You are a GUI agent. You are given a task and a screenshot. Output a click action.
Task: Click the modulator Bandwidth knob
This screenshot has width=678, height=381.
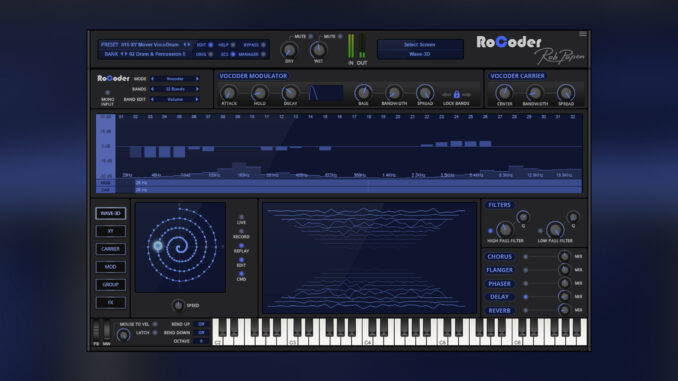[x=394, y=93]
